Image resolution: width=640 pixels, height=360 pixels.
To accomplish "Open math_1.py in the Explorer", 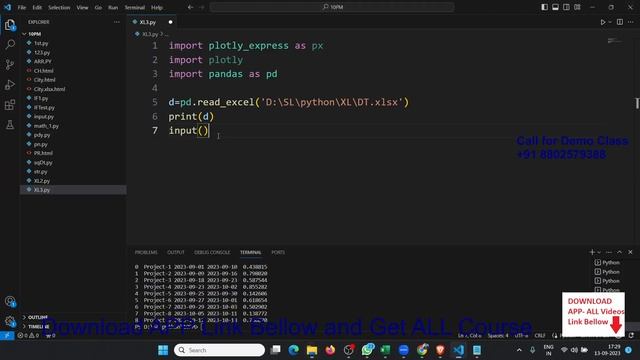I will point(46,126).
